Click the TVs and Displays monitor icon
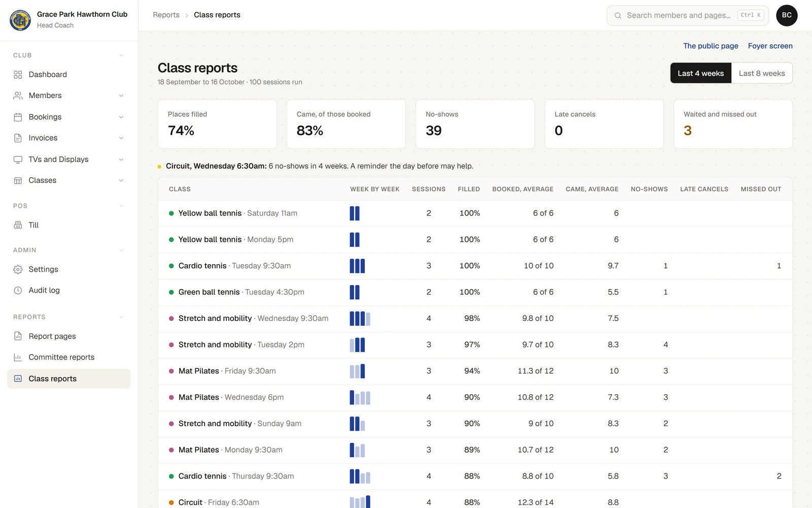Image resolution: width=812 pixels, height=508 pixels. coord(18,160)
